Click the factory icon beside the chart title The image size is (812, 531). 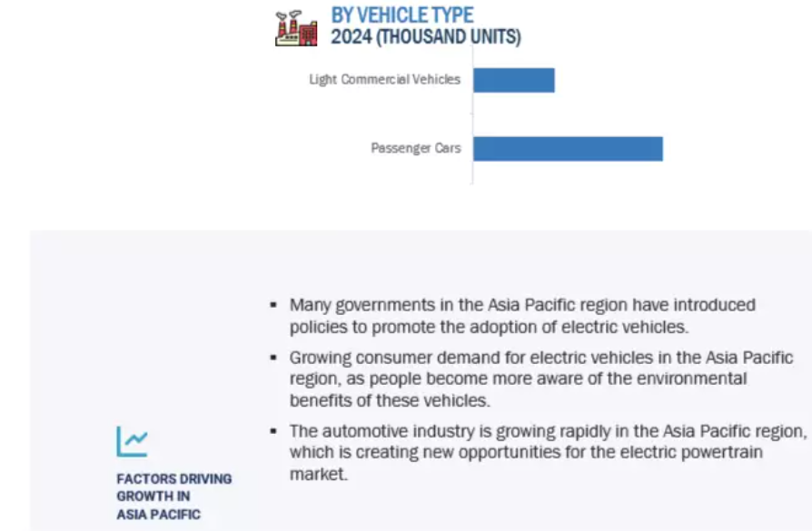[x=296, y=28]
